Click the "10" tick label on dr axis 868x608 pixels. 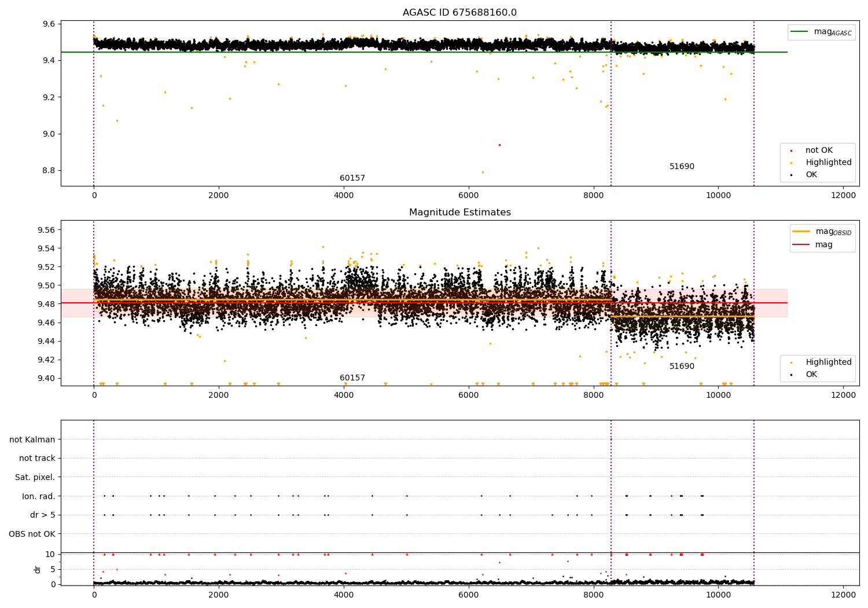tap(50, 555)
